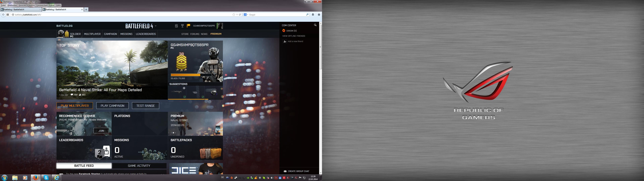
Task: Switch to the Game Activity tab
Action: [x=139, y=166]
